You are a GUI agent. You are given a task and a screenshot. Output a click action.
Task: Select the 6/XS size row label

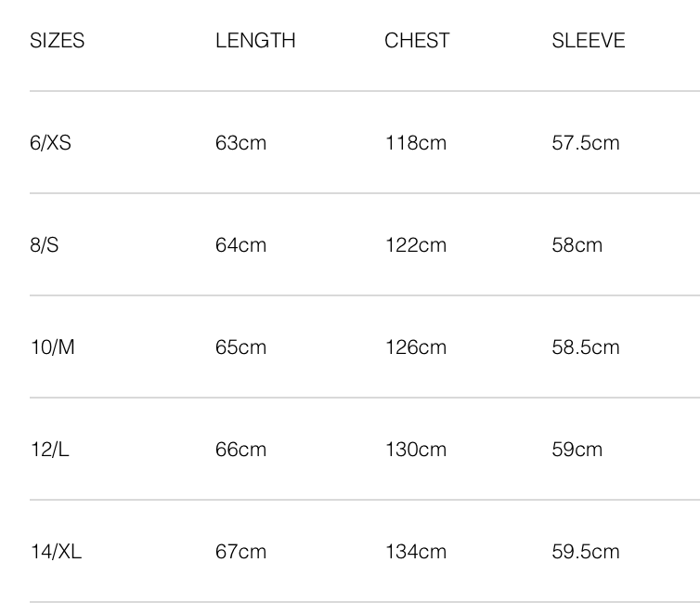tap(50, 143)
